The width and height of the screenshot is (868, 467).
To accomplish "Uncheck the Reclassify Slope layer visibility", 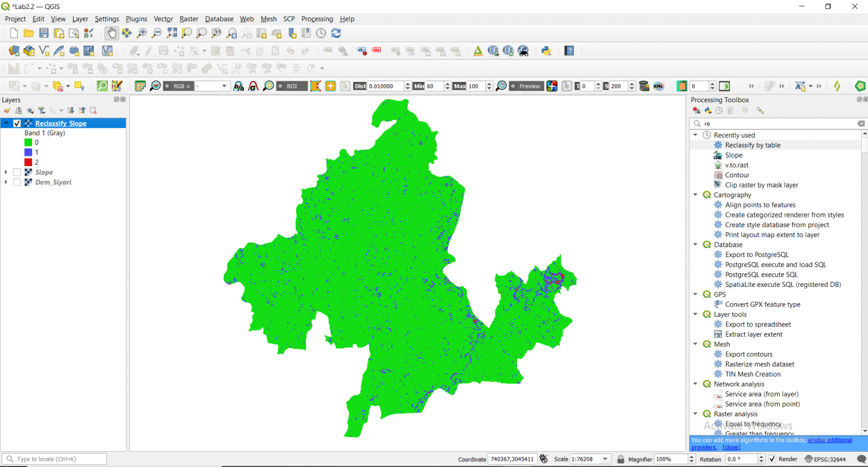I will click(x=16, y=123).
